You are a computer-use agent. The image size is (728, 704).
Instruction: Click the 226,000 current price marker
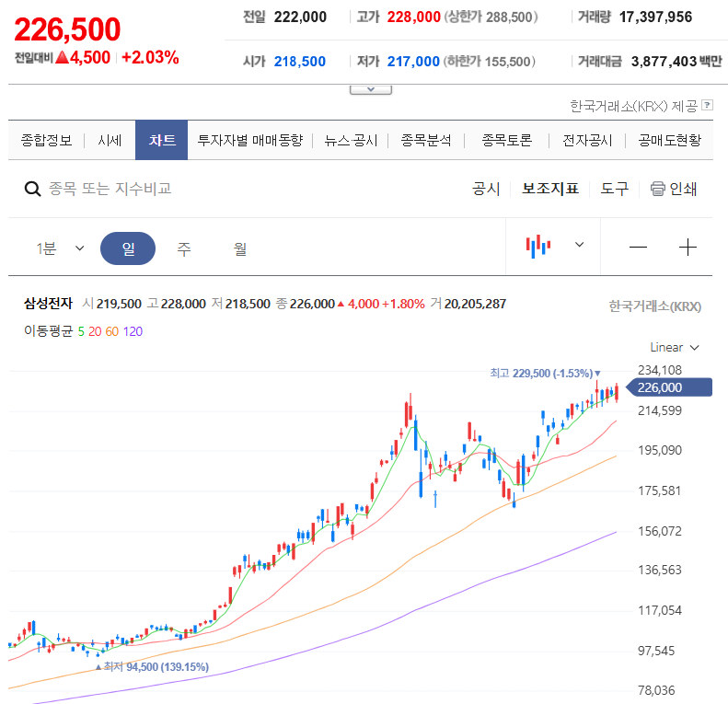tap(668, 387)
